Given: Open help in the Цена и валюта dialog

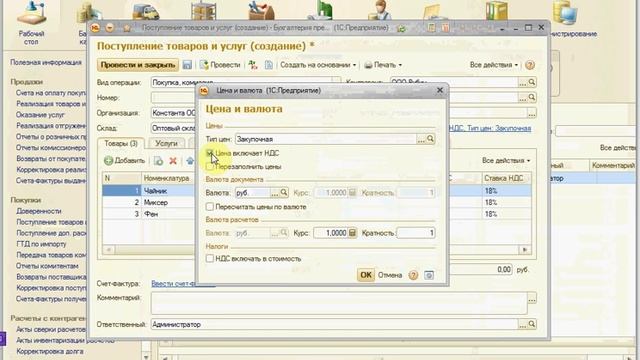Looking at the screenshot, I should 413,275.
